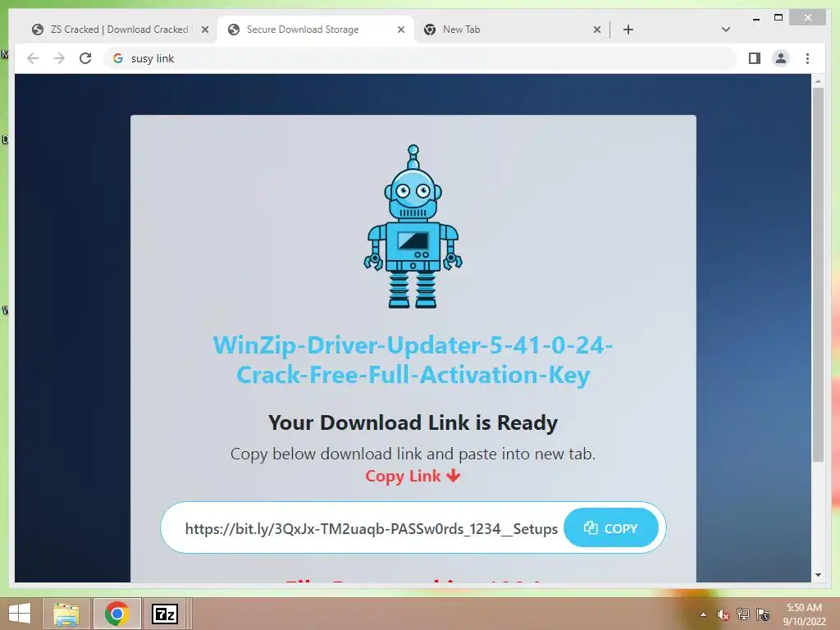Open Chrome three-dot menu
Image resolution: width=840 pixels, height=630 pixels.
pos(807,58)
